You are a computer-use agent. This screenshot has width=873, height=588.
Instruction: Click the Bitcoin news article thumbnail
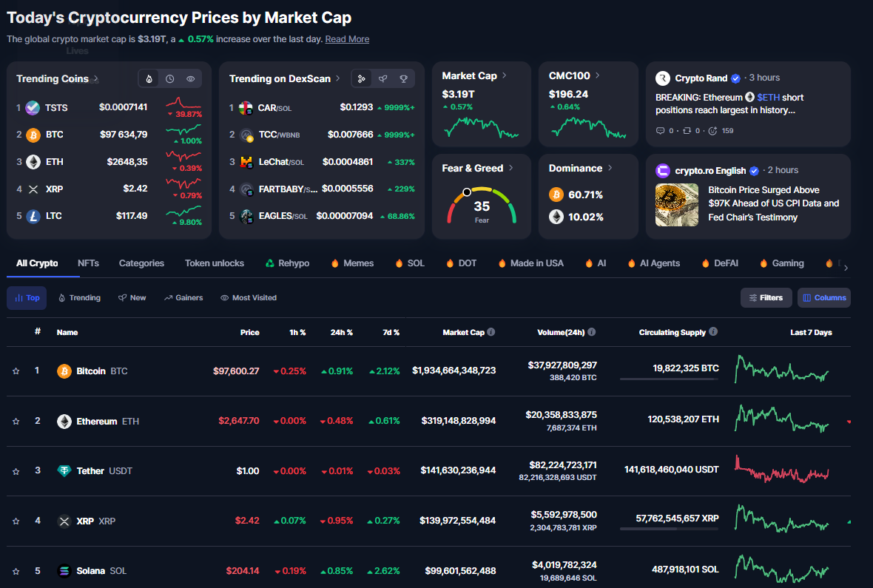click(x=676, y=205)
